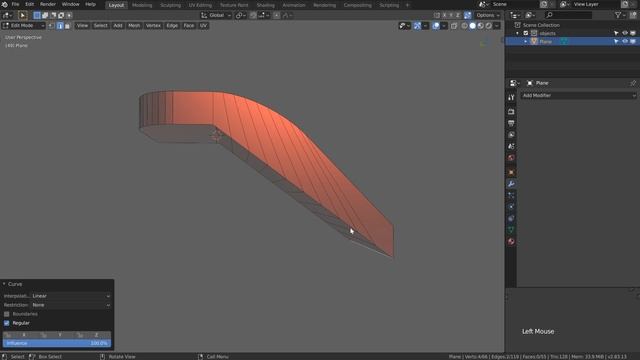
Task: Hide the Plane object with eye icon
Action: click(625, 42)
